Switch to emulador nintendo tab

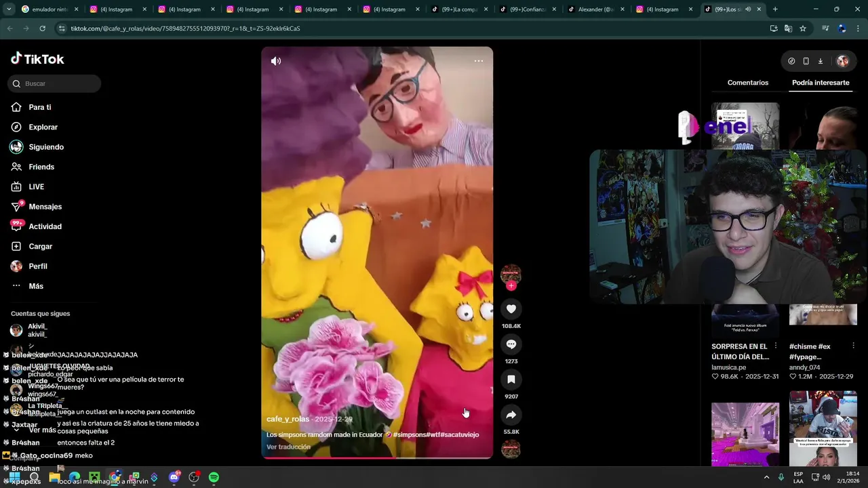click(50, 9)
